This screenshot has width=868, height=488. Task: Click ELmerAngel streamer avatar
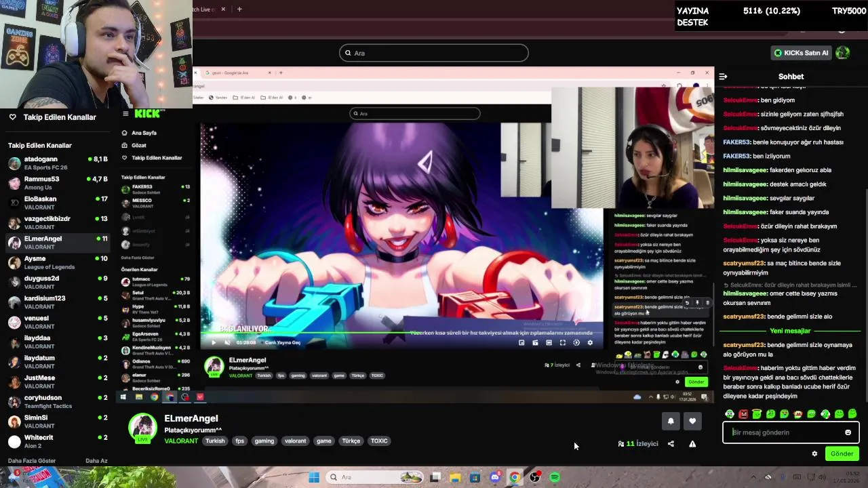(x=142, y=428)
